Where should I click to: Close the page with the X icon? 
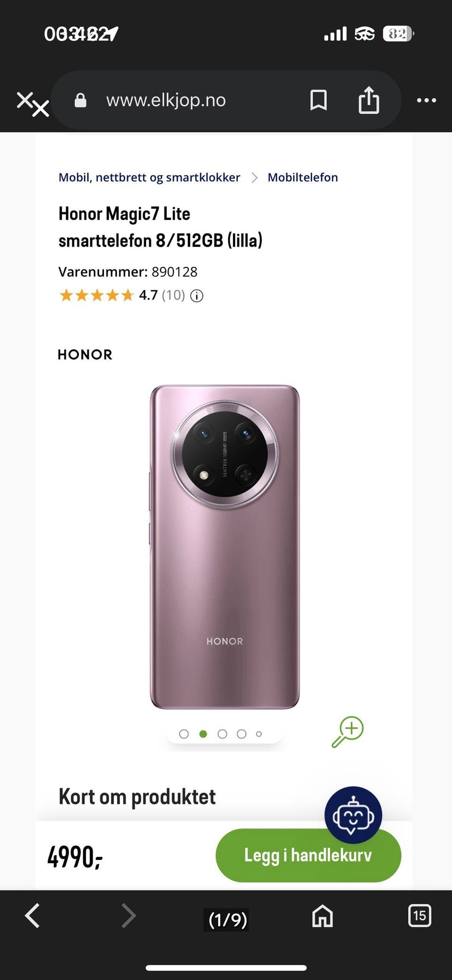coord(32,104)
